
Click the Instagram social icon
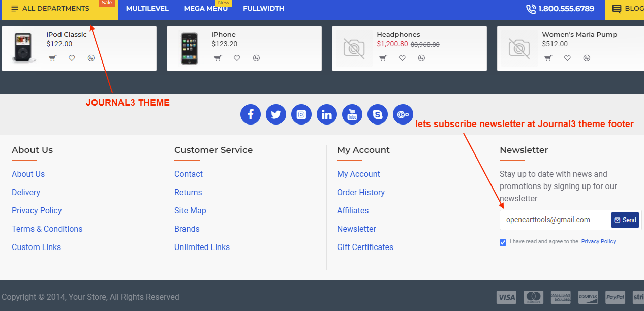point(301,114)
